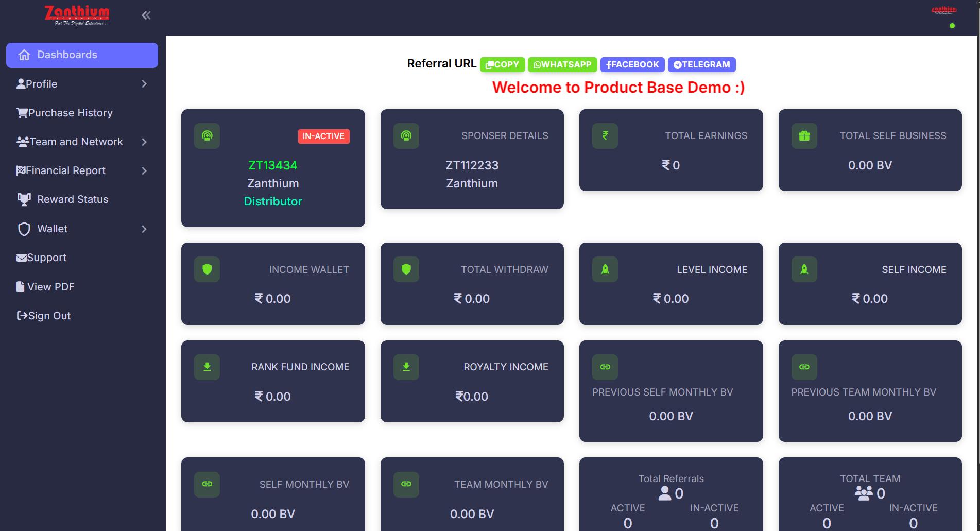Click the IN-ACTIVE status badge
Screen dimensions: 980x531
pos(324,136)
